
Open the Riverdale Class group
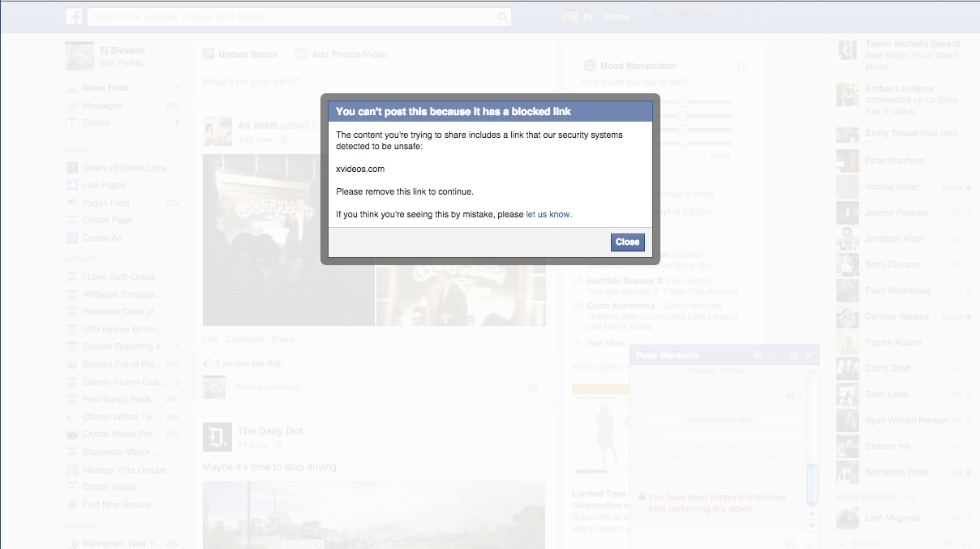123,311
